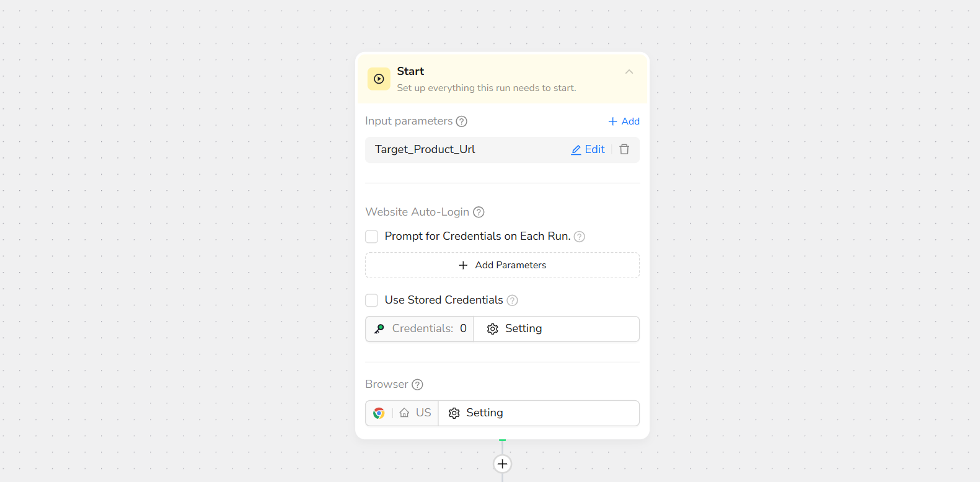
Task: Delete the Target_Product_Url parameter
Action: (624, 149)
